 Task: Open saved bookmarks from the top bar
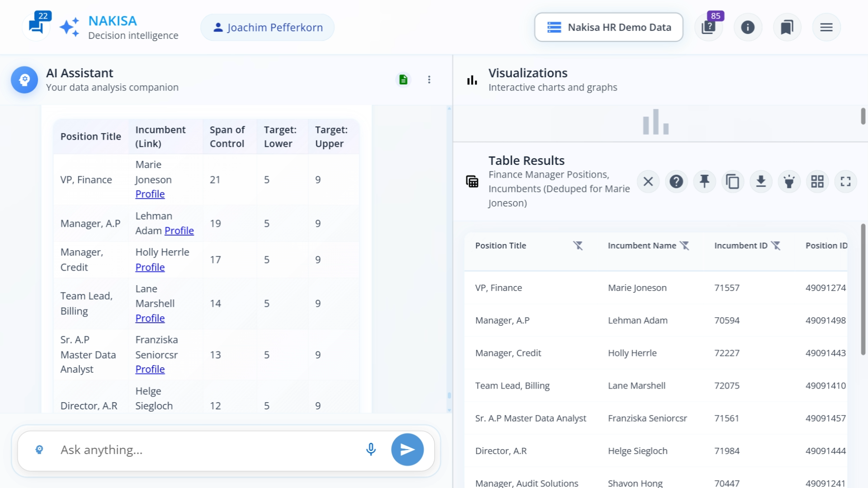787,27
